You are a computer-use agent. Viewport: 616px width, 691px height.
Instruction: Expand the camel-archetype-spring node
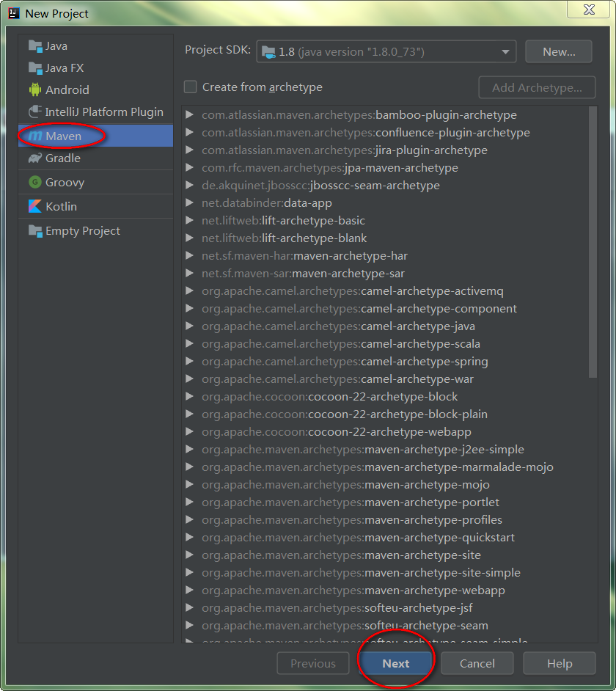pyautogui.click(x=190, y=362)
